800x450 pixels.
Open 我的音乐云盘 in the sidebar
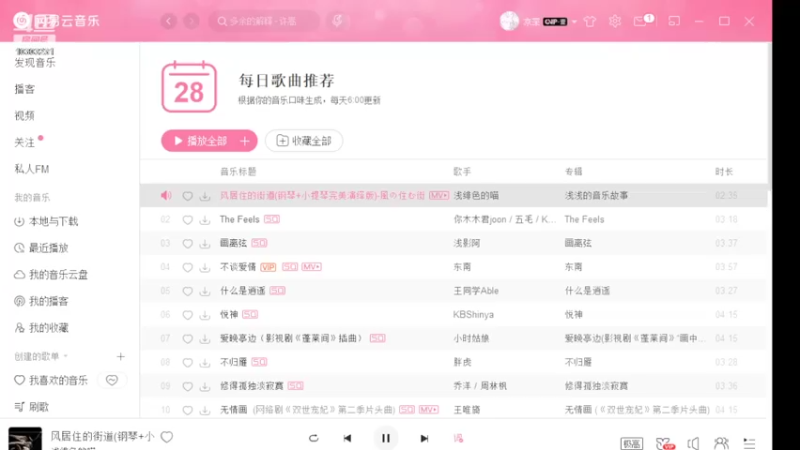(x=51, y=274)
